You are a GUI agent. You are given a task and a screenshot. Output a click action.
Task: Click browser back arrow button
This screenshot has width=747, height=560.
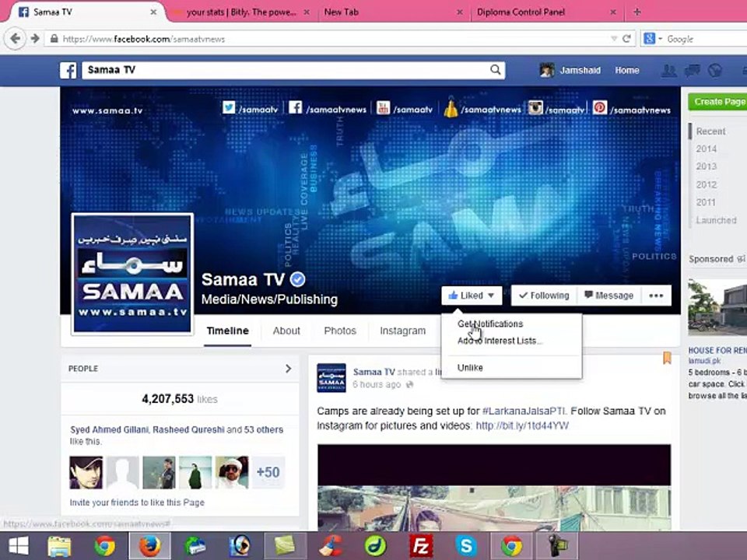tap(16, 38)
